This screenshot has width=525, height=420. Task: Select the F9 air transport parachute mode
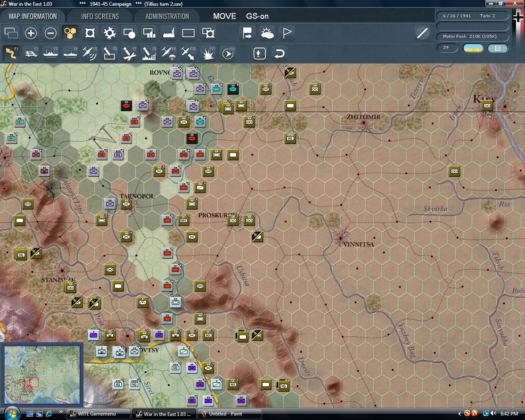(x=169, y=53)
